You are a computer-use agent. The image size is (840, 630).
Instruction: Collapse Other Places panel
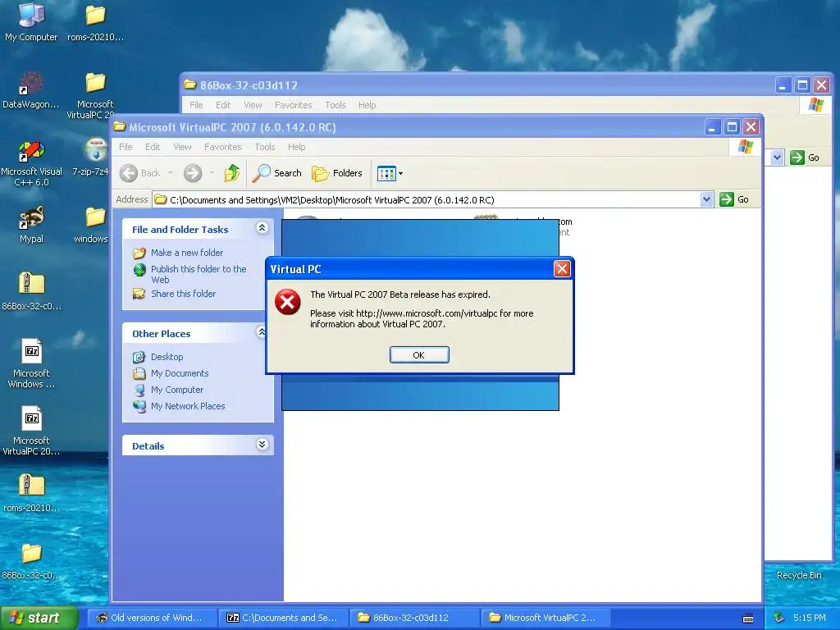(262, 332)
